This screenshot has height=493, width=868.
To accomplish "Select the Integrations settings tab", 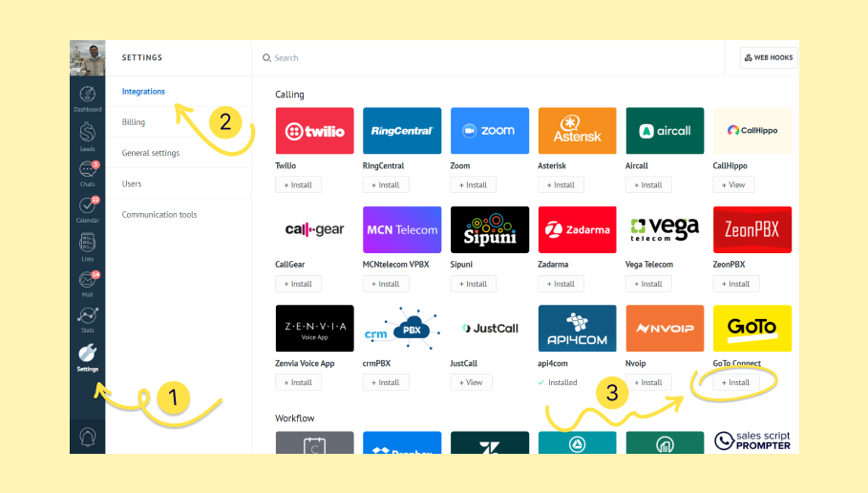I will click(143, 92).
